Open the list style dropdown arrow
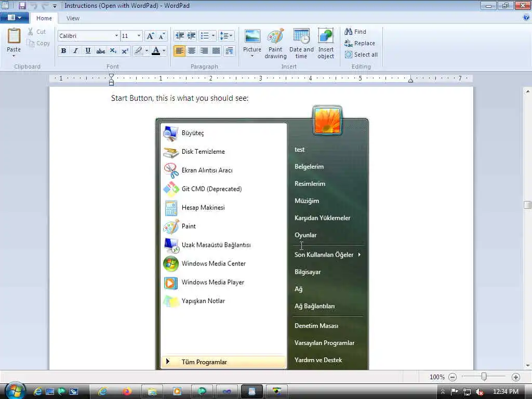This screenshot has height=399, width=532. tap(214, 36)
